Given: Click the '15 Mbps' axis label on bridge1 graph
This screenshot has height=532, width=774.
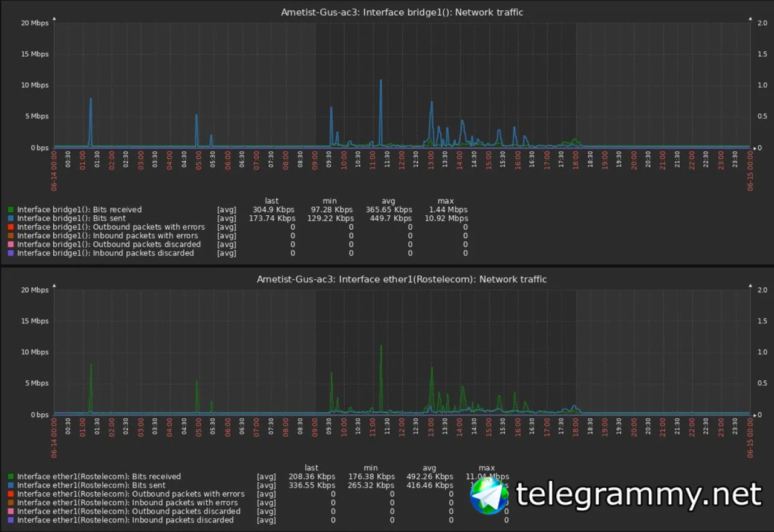Looking at the screenshot, I should coord(34,54).
